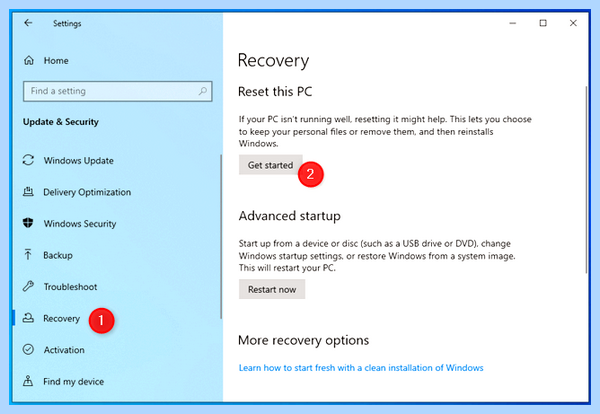Open Windows Update settings
This screenshot has width=600, height=414.
[78, 160]
